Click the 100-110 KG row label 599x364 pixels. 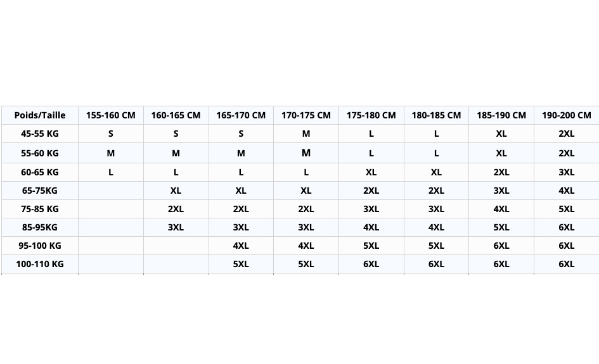tap(40, 264)
